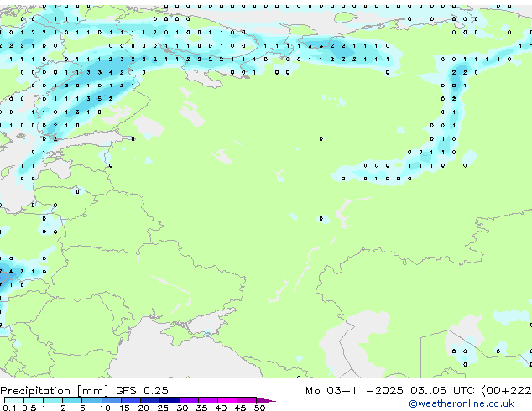
Task: Click the '35' legend scale label
Action: (201, 408)
